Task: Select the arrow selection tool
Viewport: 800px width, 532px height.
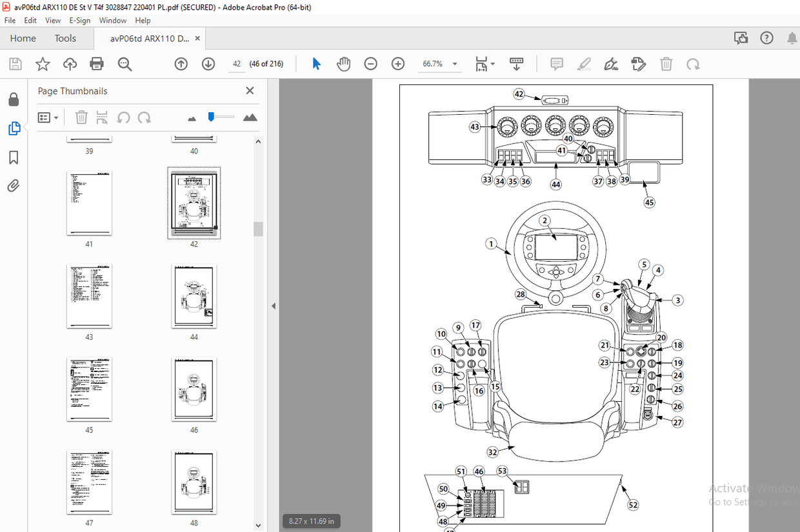Action: pyautogui.click(x=315, y=64)
